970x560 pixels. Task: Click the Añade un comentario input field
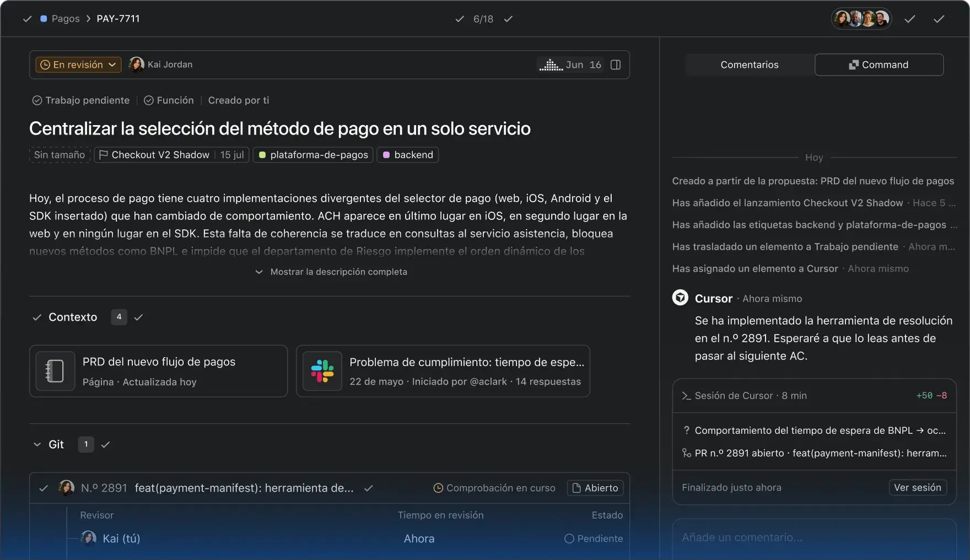tap(814, 537)
